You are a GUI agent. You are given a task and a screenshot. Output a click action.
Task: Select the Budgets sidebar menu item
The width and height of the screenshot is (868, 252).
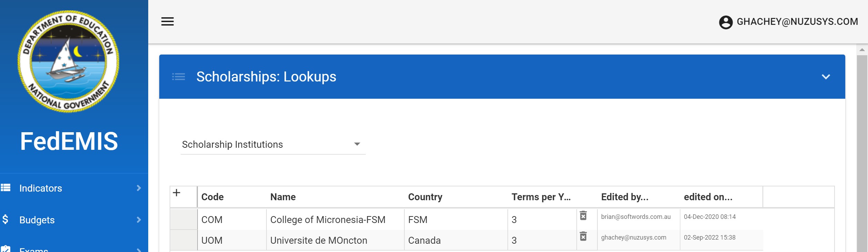pos(37,220)
